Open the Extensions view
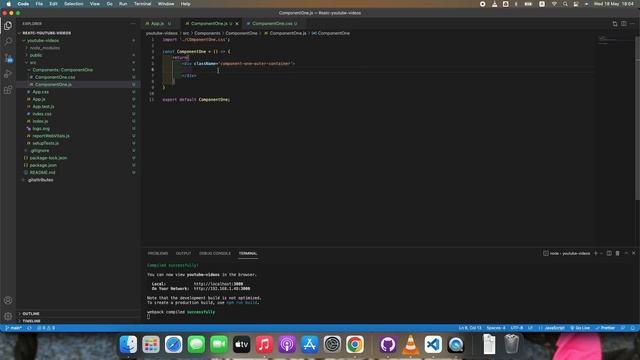 click(8, 90)
